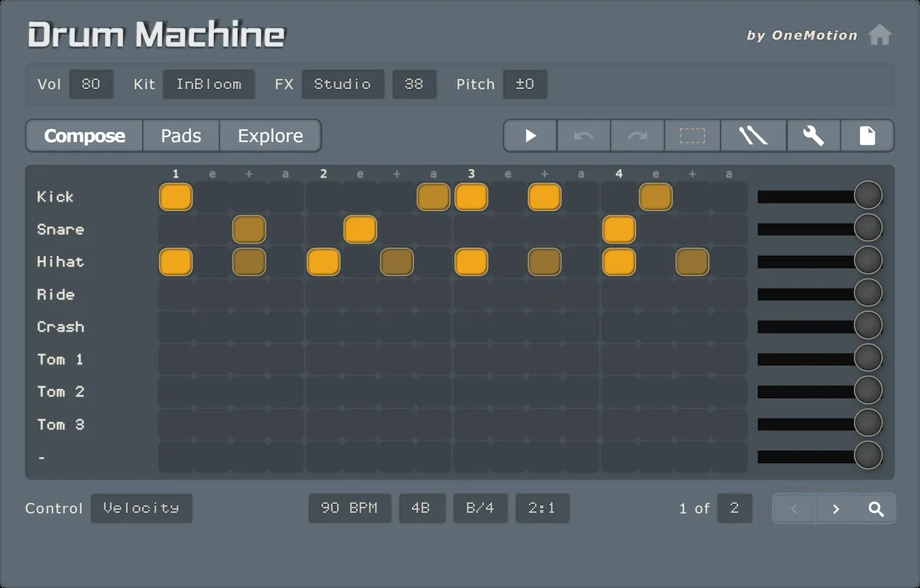Toggle the Hihat note on beat 3

[x=471, y=262]
